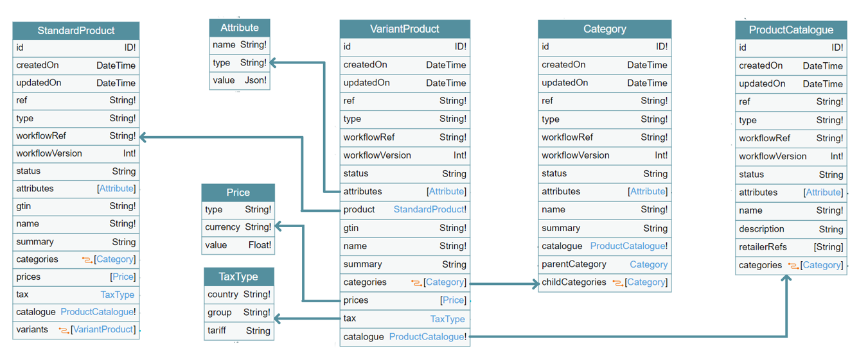Click the connection icon in VariantProduct categories row
Viewport: 868px width, 360px height.
point(416,283)
